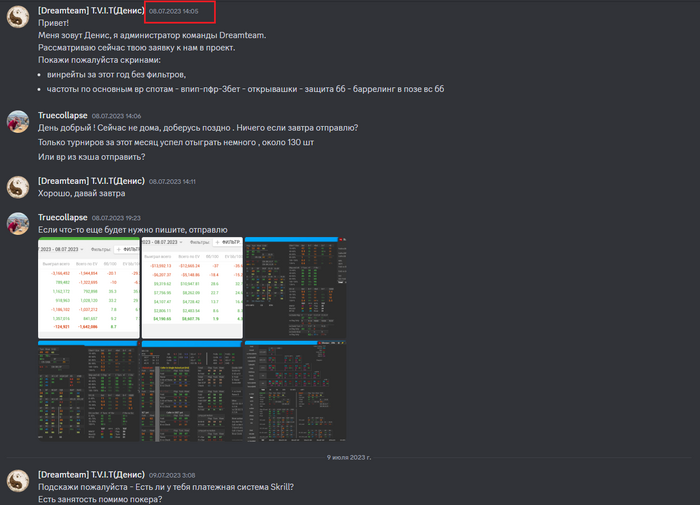Click message 'Если что-то еще будет нужно пишите, отправлю'
This screenshot has width=700, height=505.
pyautogui.click(x=133, y=230)
